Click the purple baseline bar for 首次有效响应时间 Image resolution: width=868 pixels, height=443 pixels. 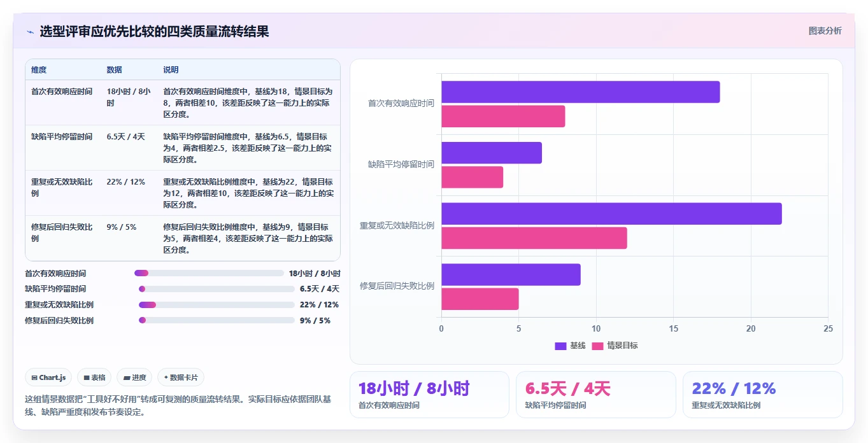point(581,92)
